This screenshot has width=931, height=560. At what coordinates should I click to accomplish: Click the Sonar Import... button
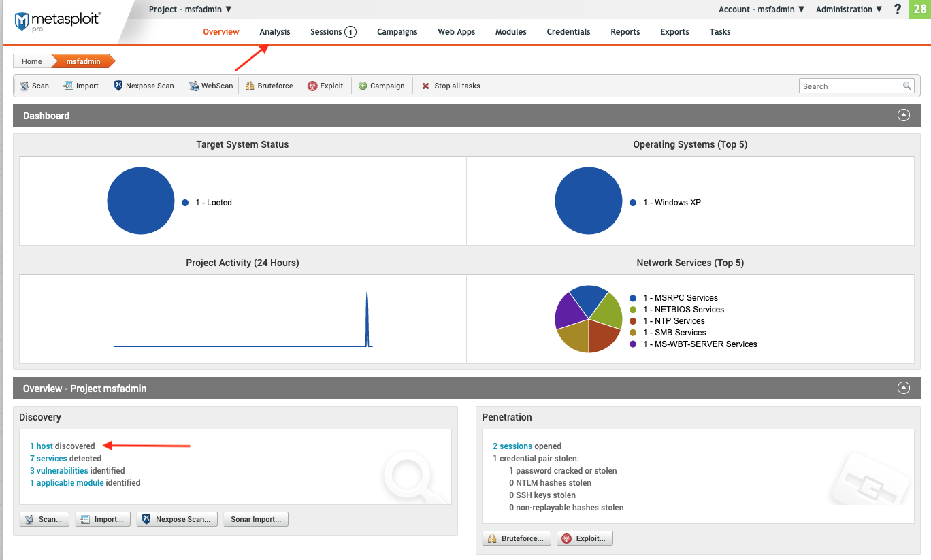[256, 519]
